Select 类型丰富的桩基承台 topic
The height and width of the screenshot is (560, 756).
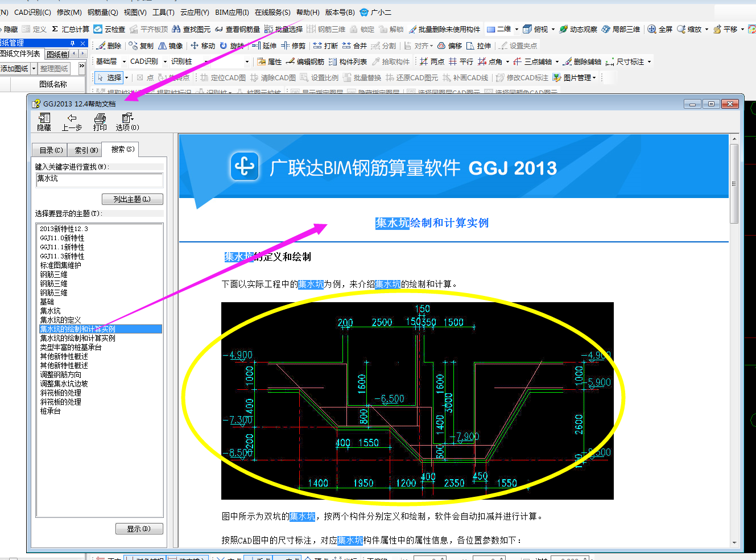pos(71,347)
